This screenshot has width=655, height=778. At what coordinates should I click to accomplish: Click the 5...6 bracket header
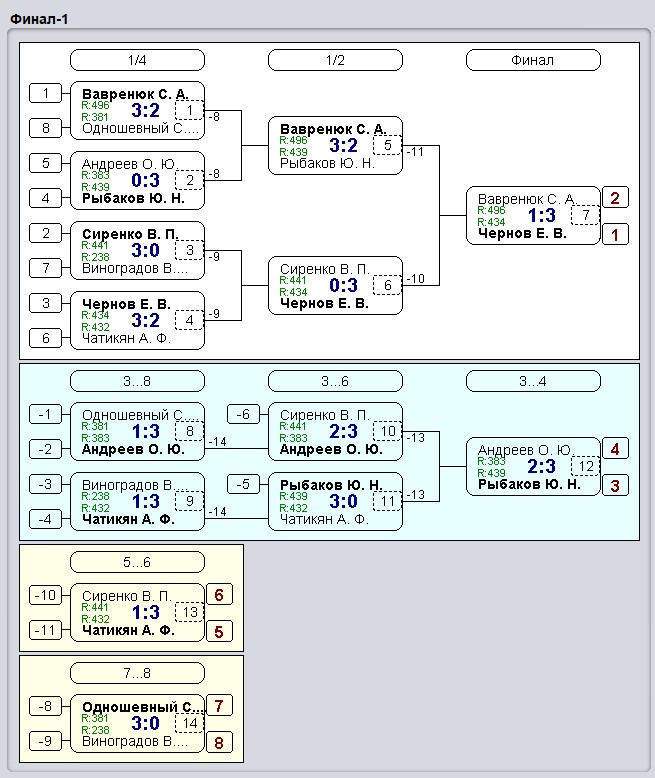pos(137,562)
